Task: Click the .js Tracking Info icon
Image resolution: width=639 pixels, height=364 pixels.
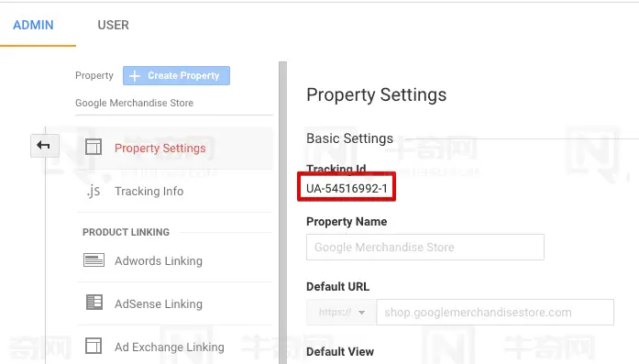Action: pos(94,191)
